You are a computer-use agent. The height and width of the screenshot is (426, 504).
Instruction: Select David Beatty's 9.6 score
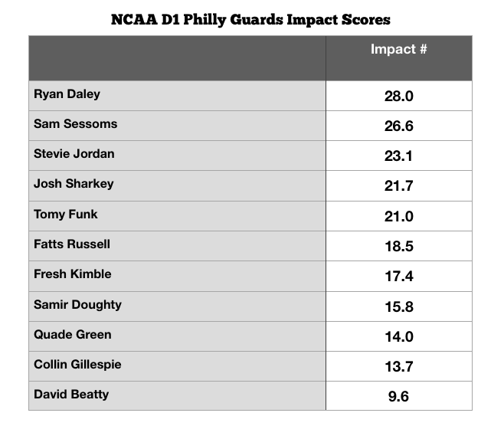(x=398, y=397)
